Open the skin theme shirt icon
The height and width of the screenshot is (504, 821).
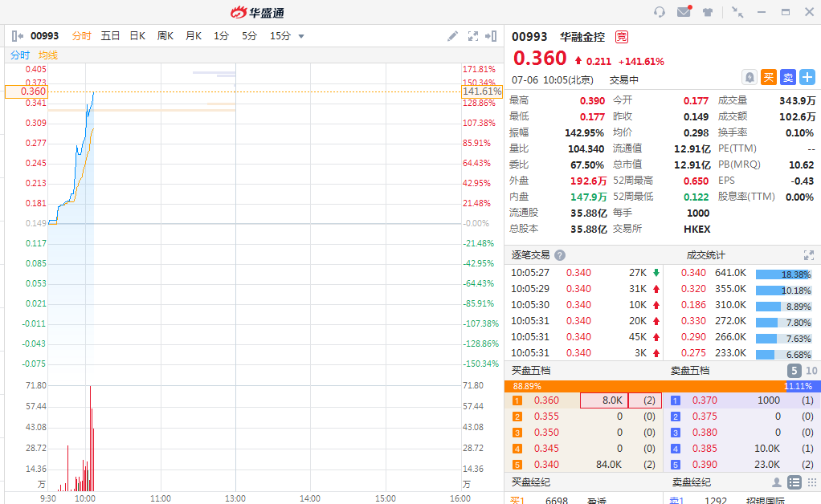tap(708, 12)
